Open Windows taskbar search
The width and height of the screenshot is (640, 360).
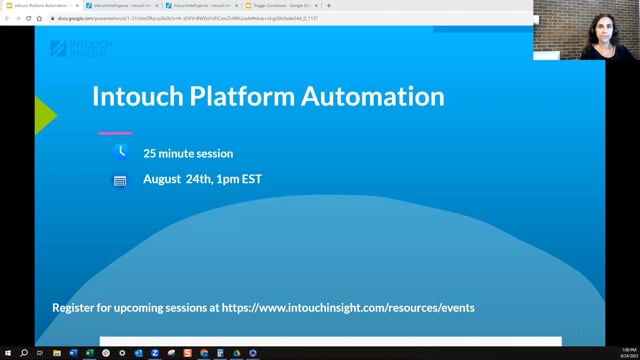(24, 353)
